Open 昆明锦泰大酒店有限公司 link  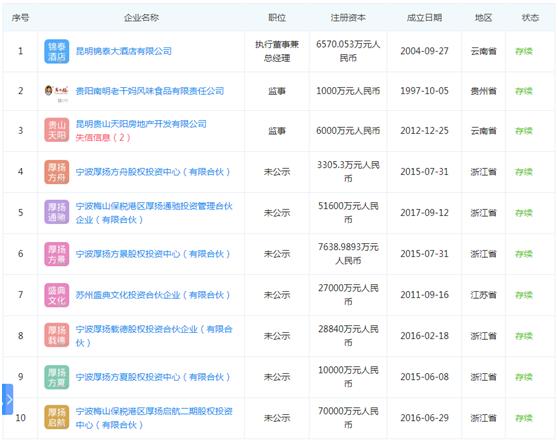click(123, 51)
